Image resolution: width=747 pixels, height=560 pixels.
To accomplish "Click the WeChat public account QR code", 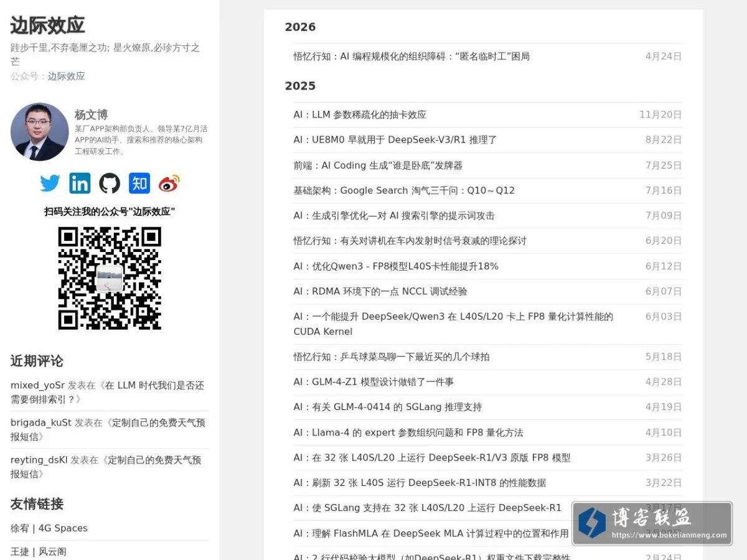I will tap(110, 278).
